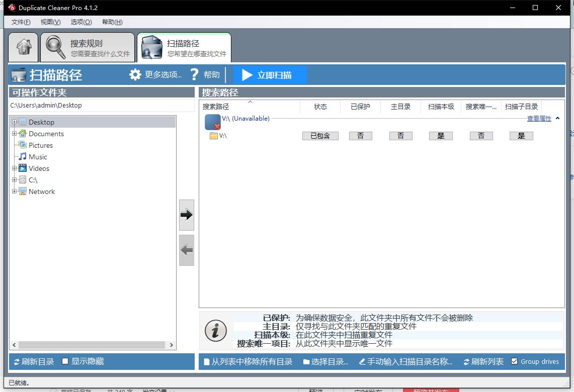The image size is (574, 392).
Task: Open the 选项(O) menu
Action: [80, 22]
